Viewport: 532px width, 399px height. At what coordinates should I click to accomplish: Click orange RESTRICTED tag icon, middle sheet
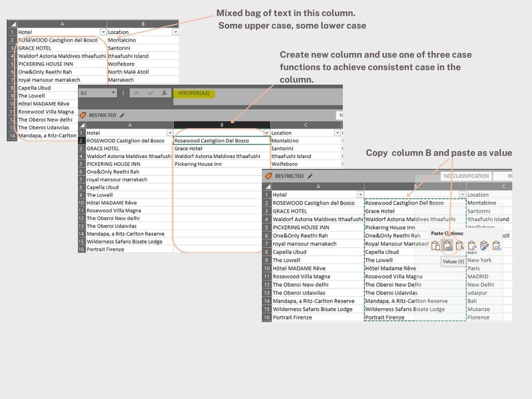click(83, 115)
